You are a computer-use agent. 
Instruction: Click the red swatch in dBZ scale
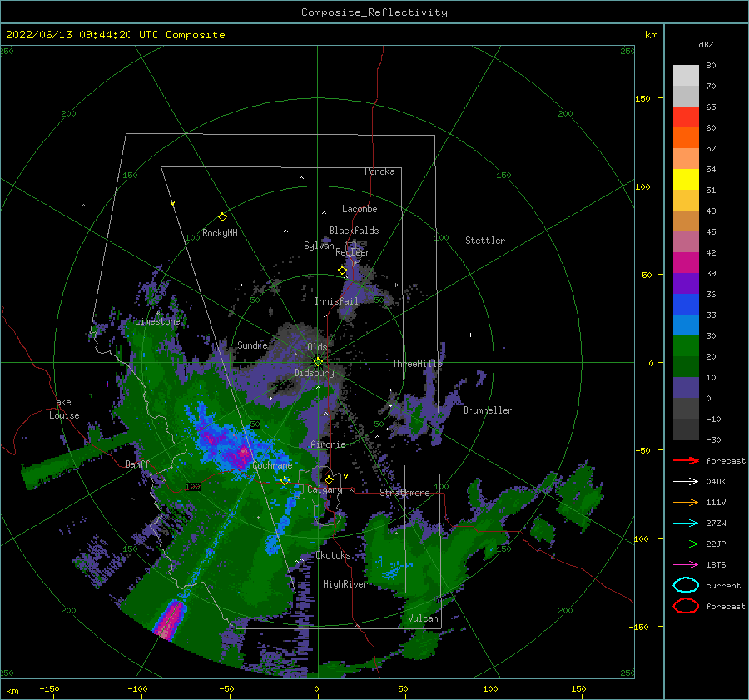686,117
